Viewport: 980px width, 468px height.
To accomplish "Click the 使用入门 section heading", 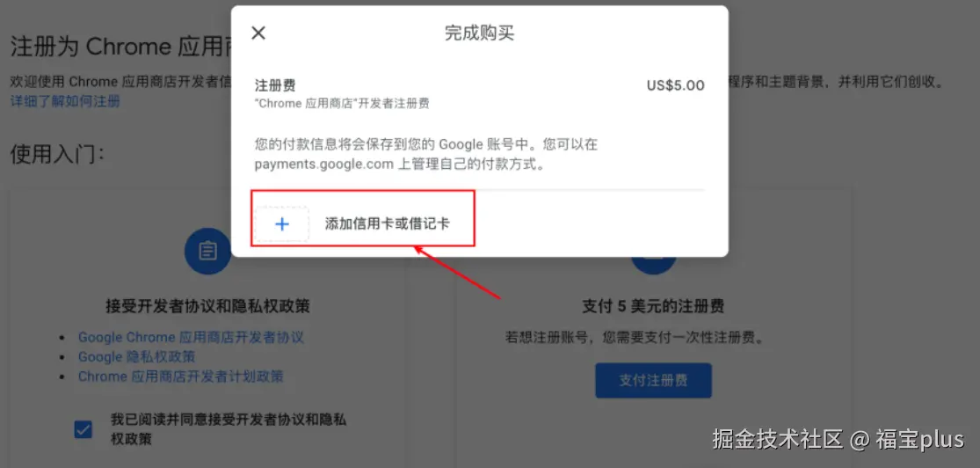I will pyautogui.click(x=57, y=155).
